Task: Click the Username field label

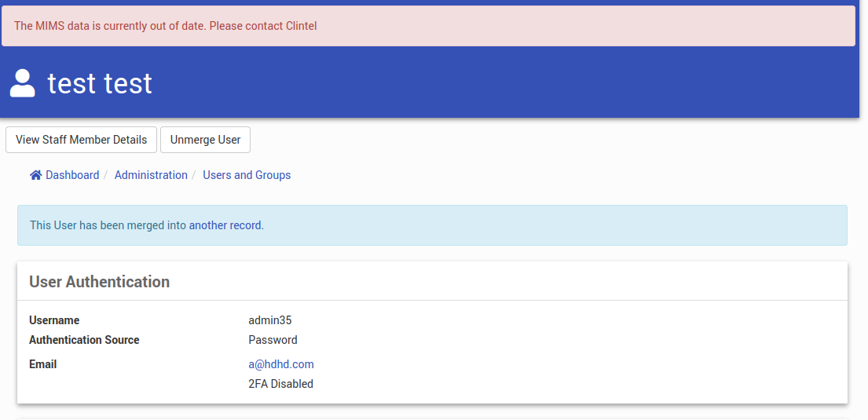Action: coord(54,320)
